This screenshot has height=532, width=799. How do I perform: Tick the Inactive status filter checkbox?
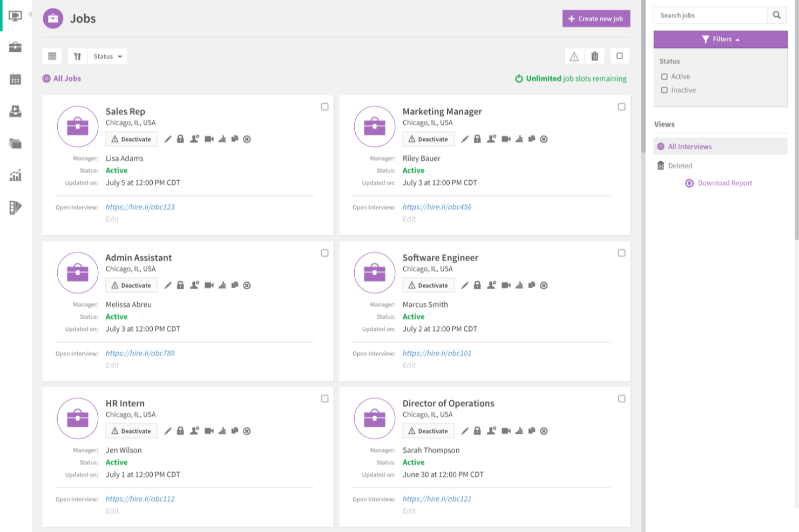pos(665,90)
